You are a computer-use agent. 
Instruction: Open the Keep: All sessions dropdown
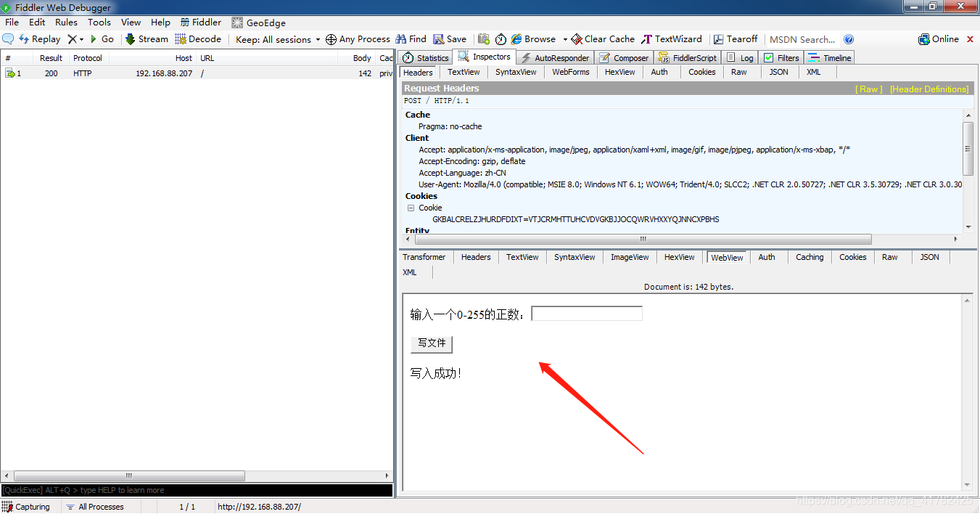[x=278, y=39]
